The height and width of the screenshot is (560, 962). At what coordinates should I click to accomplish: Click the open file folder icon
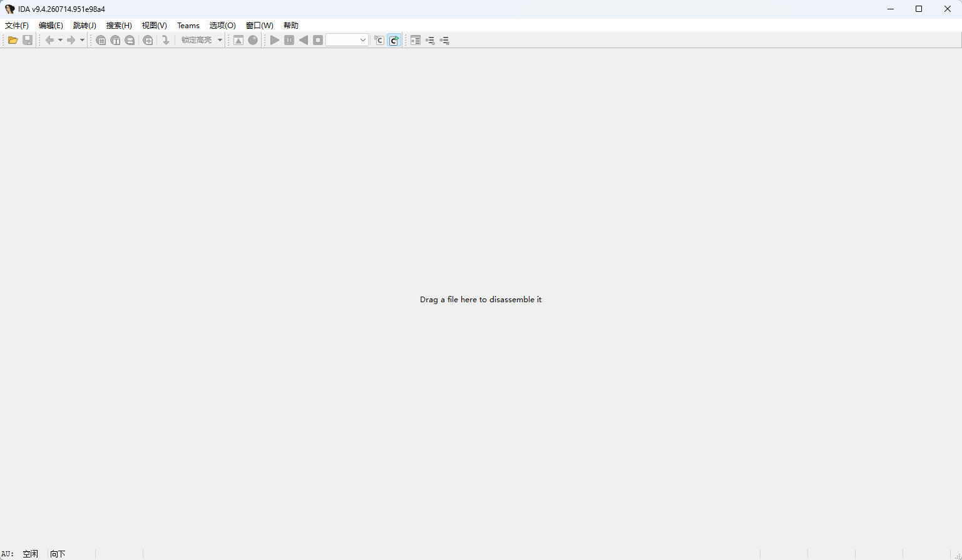[13, 40]
